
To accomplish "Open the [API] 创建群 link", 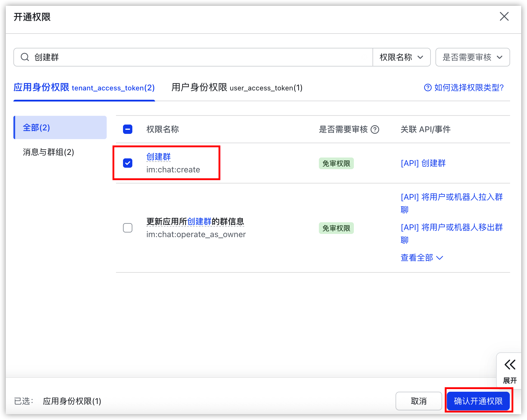I will coord(423,163).
